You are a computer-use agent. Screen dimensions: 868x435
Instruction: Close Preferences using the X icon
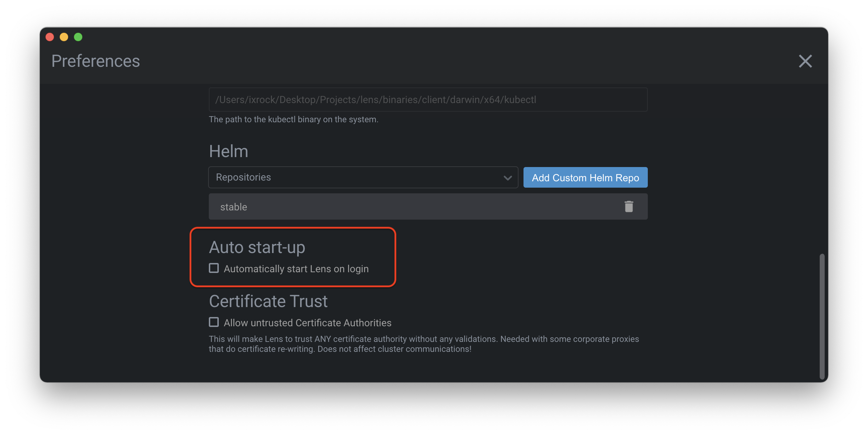pyautogui.click(x=805, y=61)
